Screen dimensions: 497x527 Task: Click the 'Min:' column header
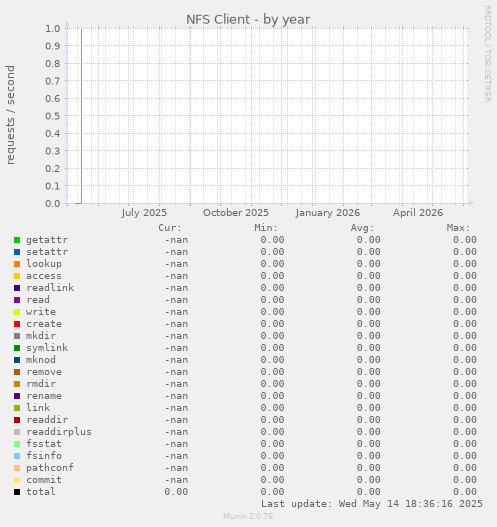pos(266,228)
